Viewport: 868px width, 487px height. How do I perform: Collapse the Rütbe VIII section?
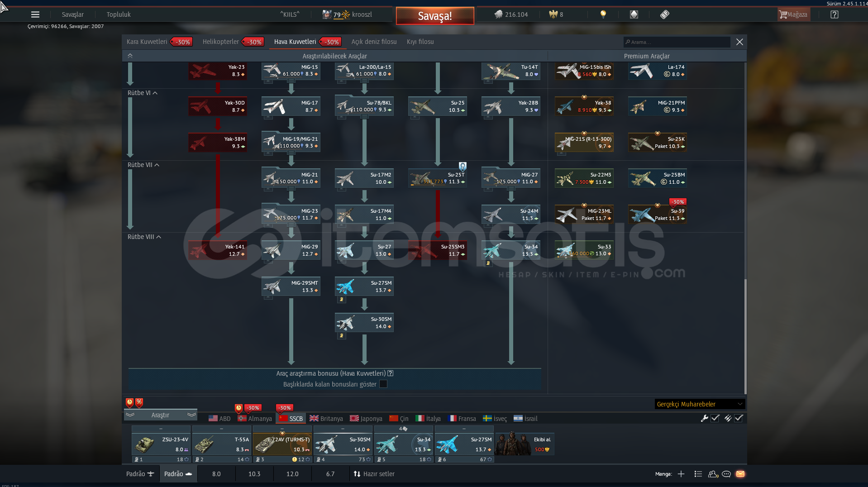tap(144, 237)
